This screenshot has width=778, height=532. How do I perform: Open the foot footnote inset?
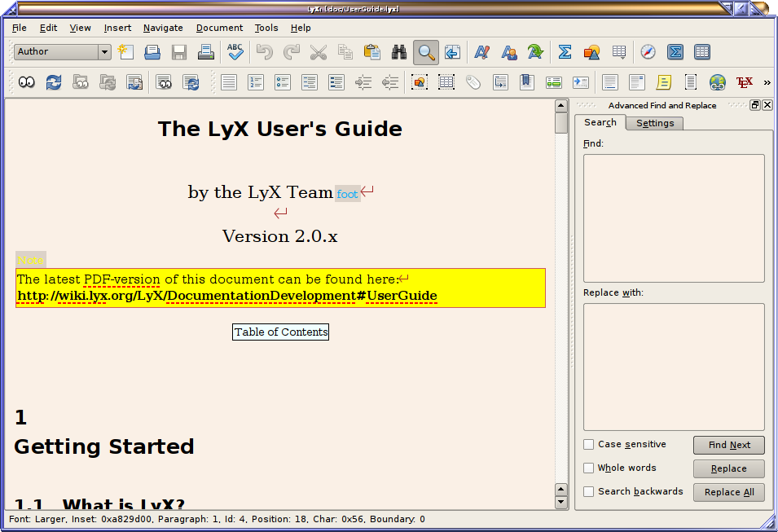(x=347, y=194)
